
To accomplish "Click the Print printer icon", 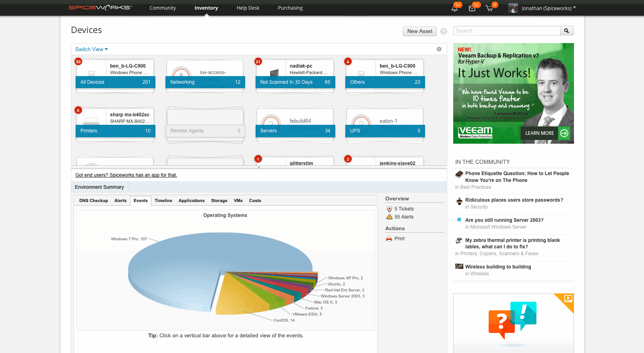I will pyautogui.click(x=389, y=239).
